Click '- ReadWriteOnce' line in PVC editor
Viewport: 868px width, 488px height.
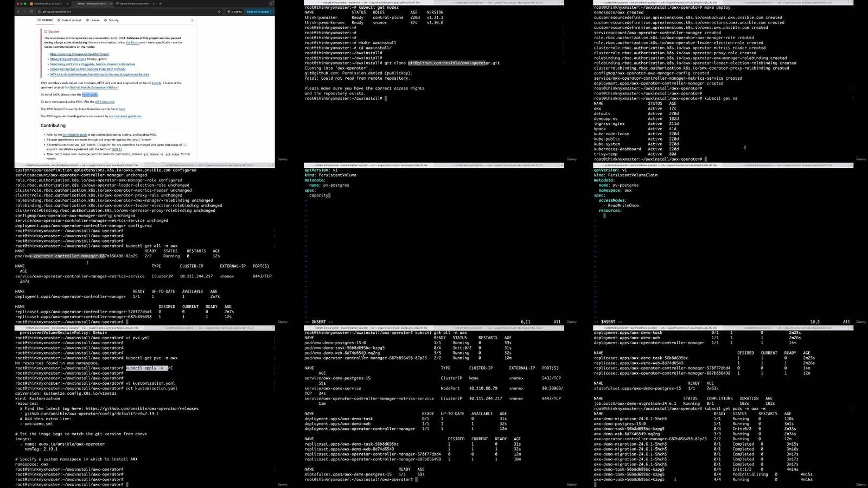tap(621, 206)
